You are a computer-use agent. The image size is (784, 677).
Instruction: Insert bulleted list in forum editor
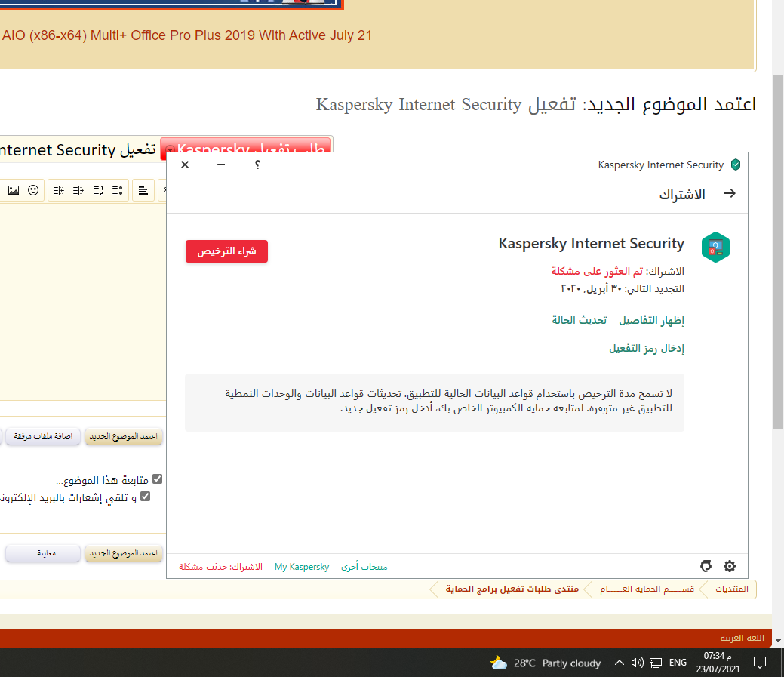118,190
